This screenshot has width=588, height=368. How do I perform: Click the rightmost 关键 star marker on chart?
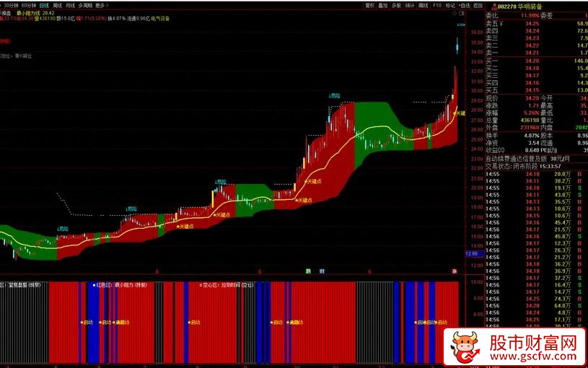point(459,113)
